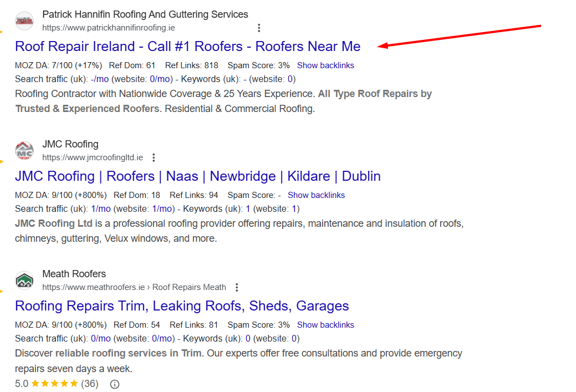Open 'Roof Repair Ireland - Call #1 Roofers' result
Viewport: 576px width, 392px height.
click(188, 46)
